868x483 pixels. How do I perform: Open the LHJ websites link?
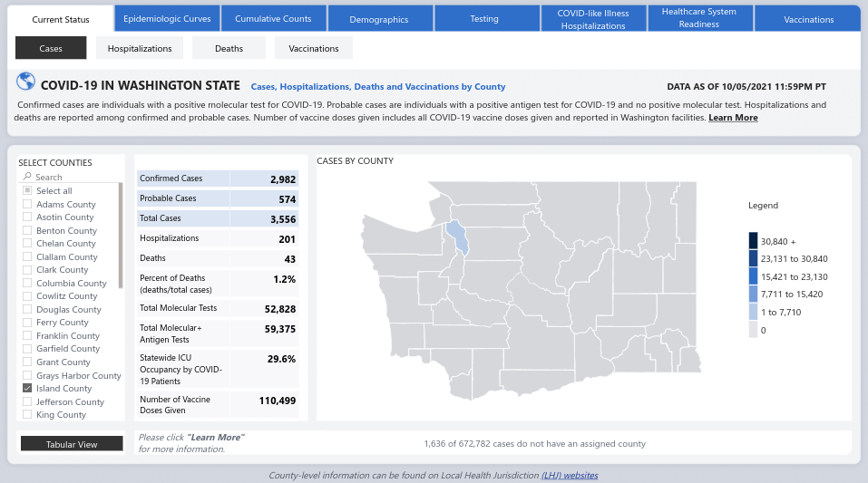[x=570, y=475]
